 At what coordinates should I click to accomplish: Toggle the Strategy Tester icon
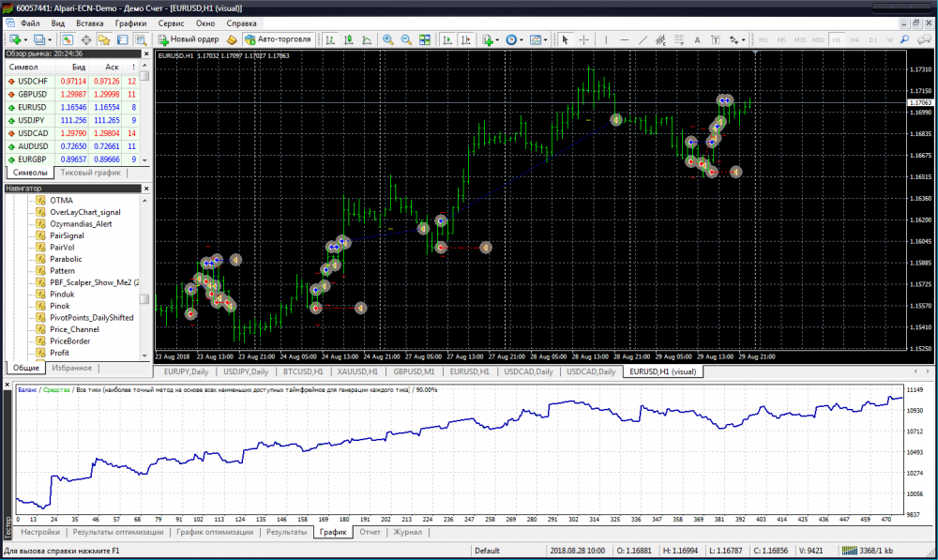pyautogui.click(x=141, y=39)
